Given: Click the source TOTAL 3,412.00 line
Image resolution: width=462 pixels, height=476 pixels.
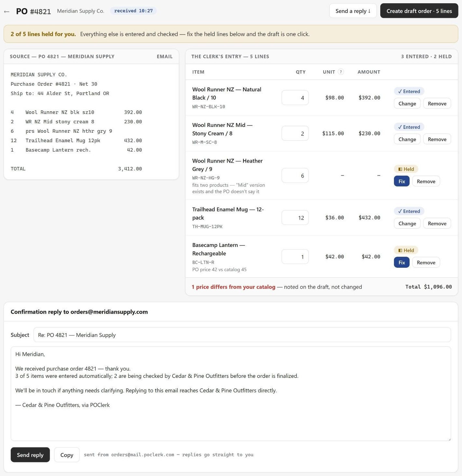Looking at the screenshot, I should click(76, 169).
